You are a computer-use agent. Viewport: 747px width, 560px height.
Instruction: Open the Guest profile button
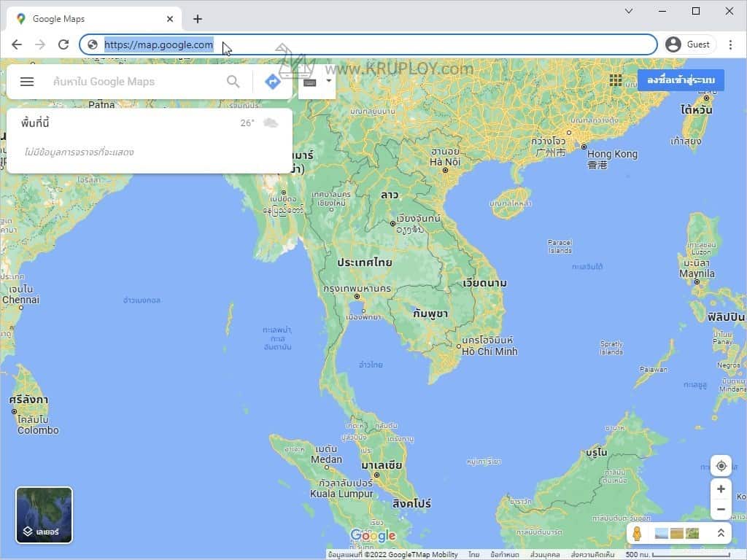tap(689, 44)
